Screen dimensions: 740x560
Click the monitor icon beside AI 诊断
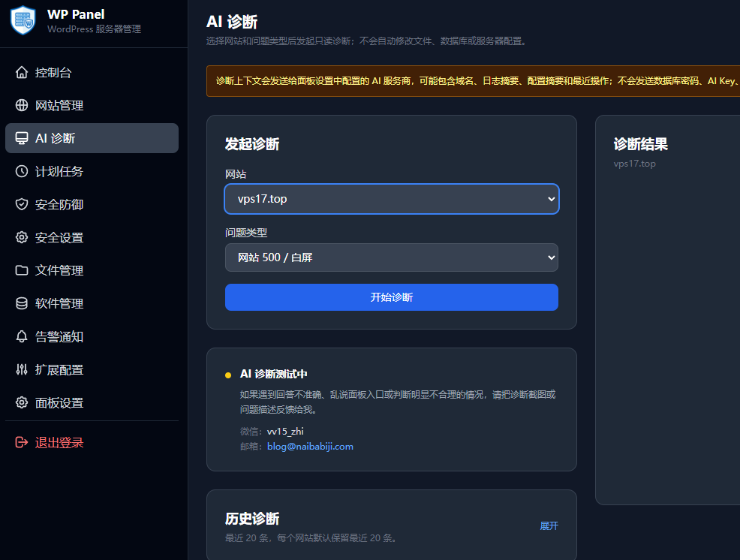pyautogui.click(x=22, y=138)
